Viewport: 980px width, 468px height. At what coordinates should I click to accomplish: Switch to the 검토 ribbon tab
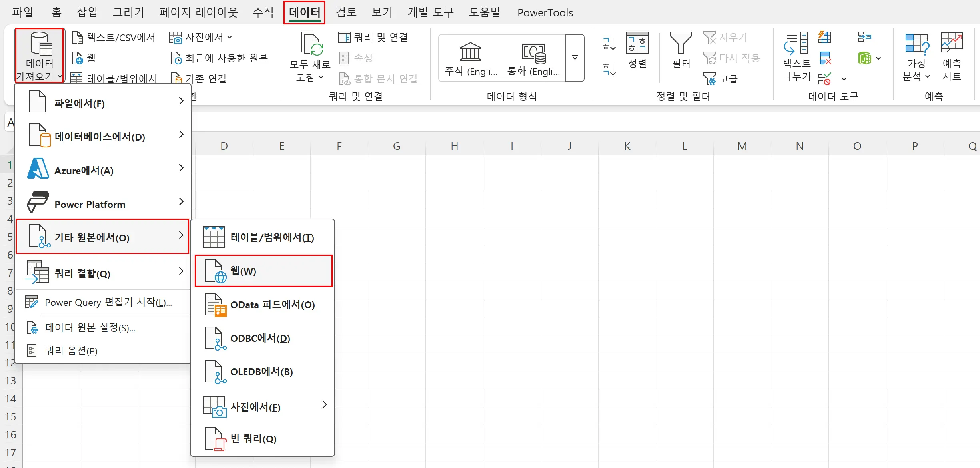coord(345,12)
